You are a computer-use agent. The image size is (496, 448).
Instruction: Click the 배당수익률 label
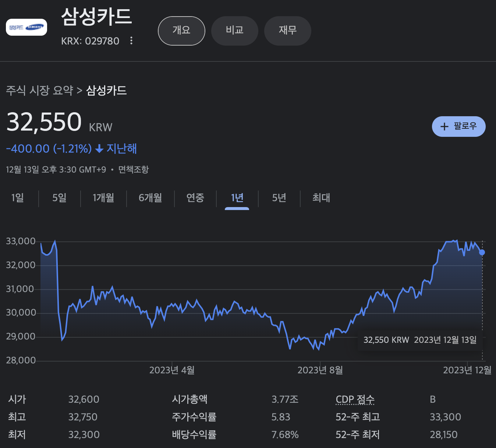194,435
